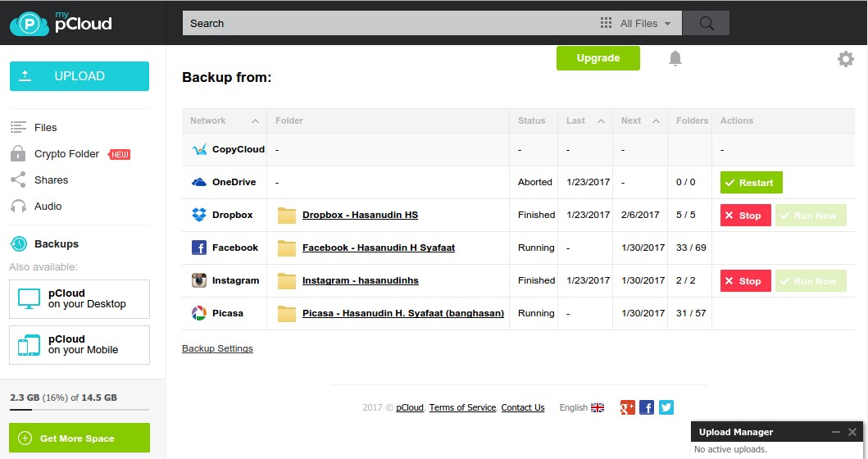Click the Instagram backup folder icon
This screenshot has height=459, width=868.
tap(286, 280)
